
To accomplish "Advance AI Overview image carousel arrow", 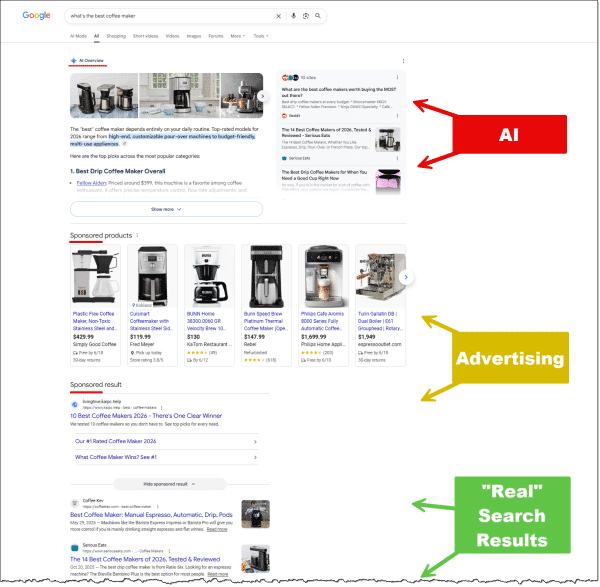I will [262, 96].
